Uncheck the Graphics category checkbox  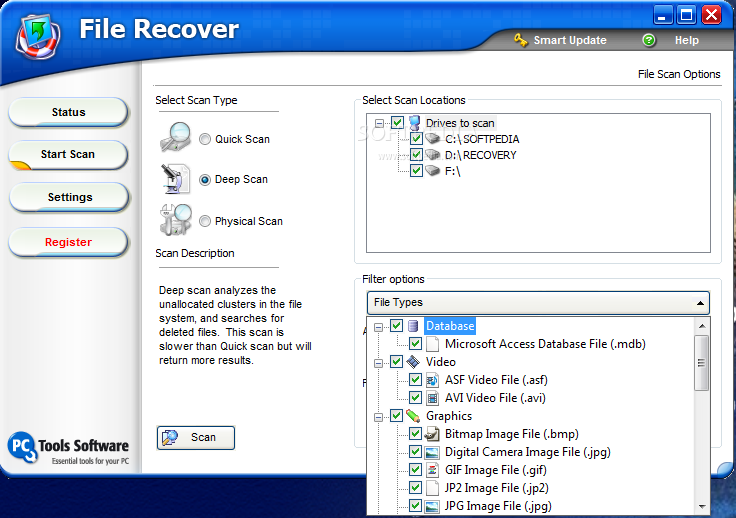[397, 416]
